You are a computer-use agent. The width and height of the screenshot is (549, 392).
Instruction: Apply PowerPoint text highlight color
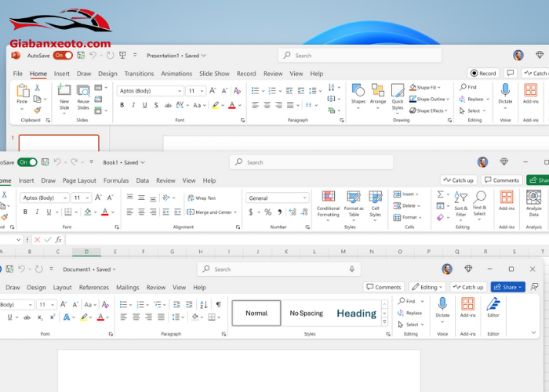pyautogui.click(x=215, y=105)
